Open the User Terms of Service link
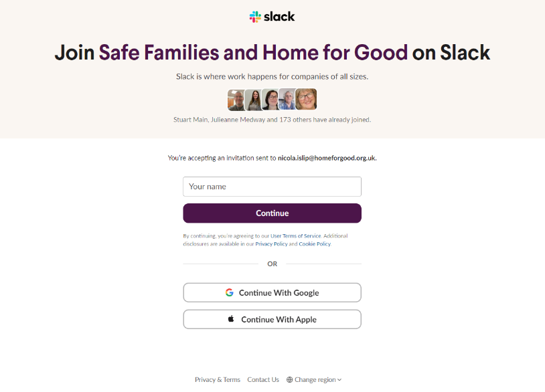This screenshot has height=392, width=545. (x=296, y=236)
